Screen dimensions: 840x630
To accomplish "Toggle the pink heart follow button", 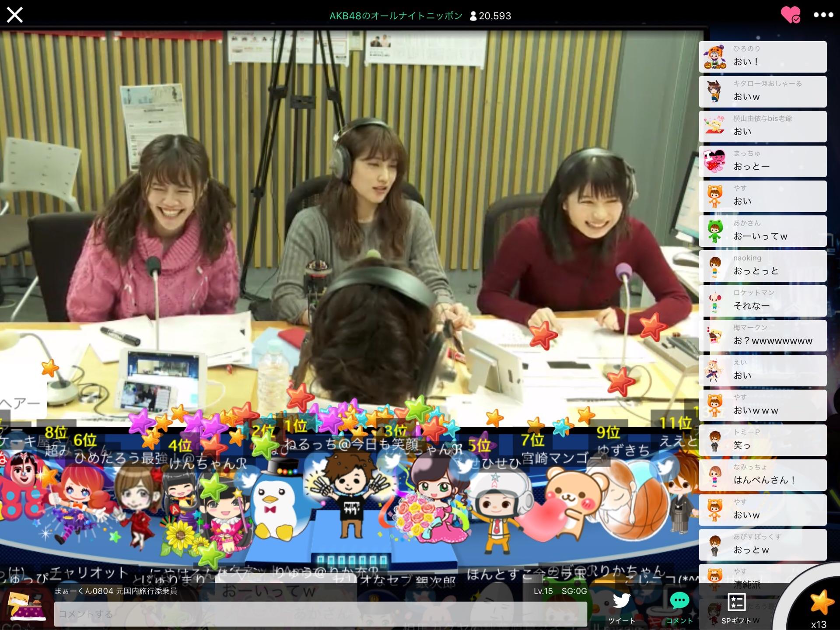I will click(x=790, y=15).
